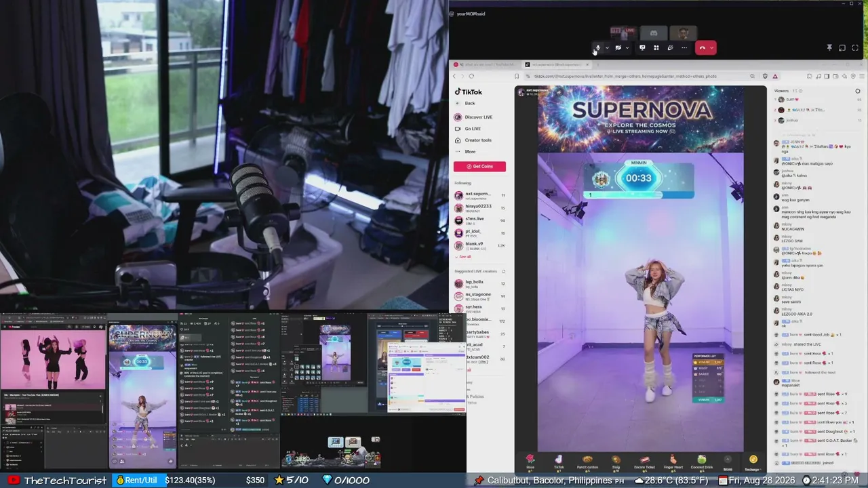Click the YouTube icon beside TheTechTourist
The width and height of the screenshot is (868, 488).
pos(13,481)
